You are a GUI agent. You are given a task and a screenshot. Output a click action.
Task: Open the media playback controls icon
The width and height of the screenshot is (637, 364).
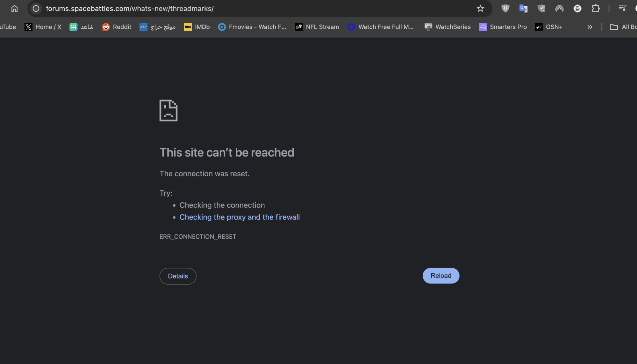pyautogui.click(x=622, y=9)
